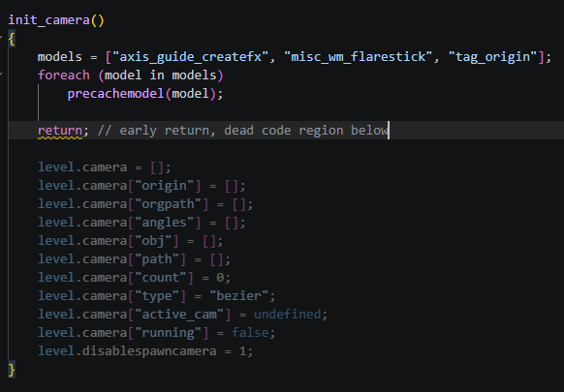
Task: Click the "in" keyword in the foreach line
Action: click(x=157, y=75)
